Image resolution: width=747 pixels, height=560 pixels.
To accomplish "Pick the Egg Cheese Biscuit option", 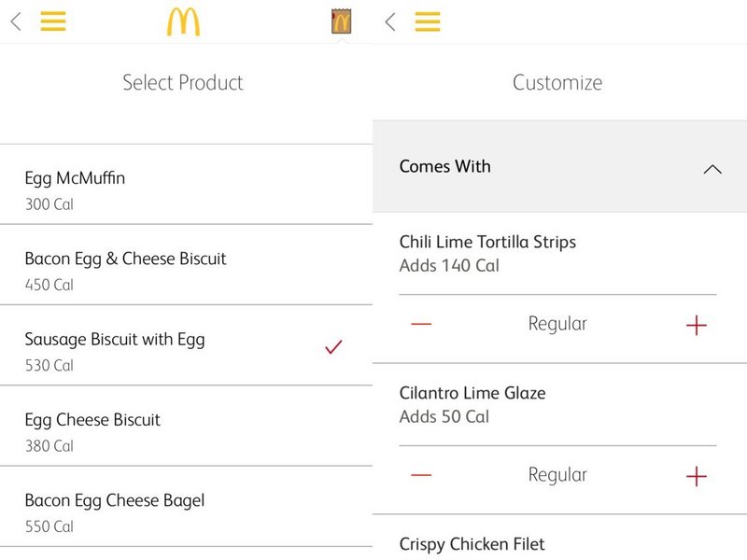I will pos(92,420).
